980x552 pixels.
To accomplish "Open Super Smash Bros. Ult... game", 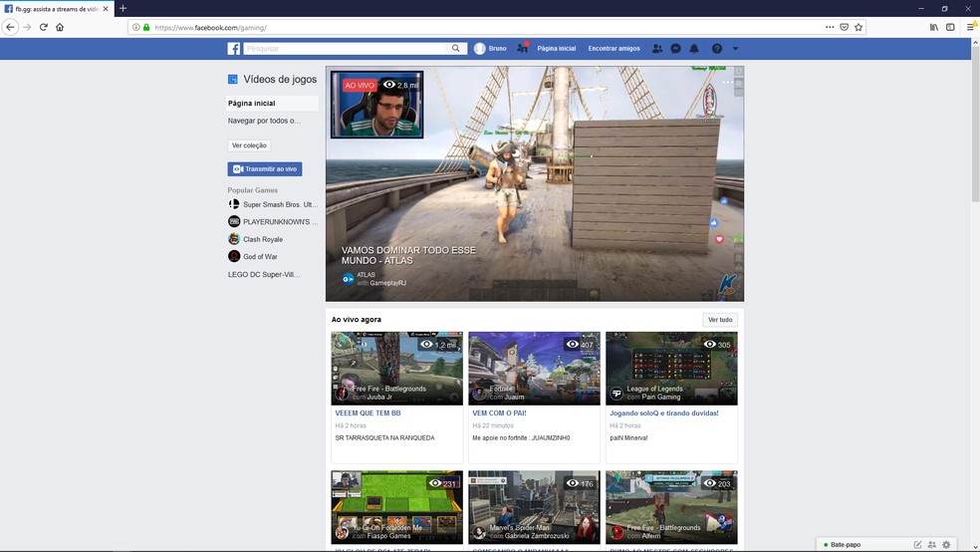I will click(280, 204).
